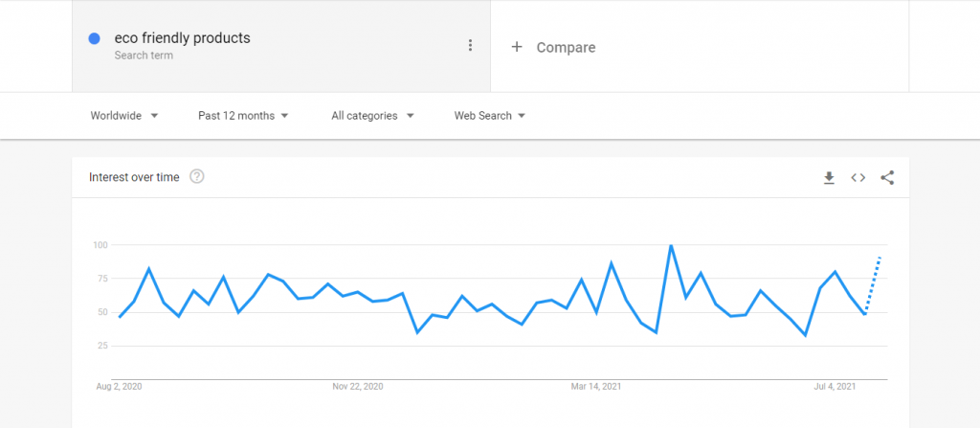Click the highest peak at 100 on chart
980x428 pixels.
tap(671, 245)
